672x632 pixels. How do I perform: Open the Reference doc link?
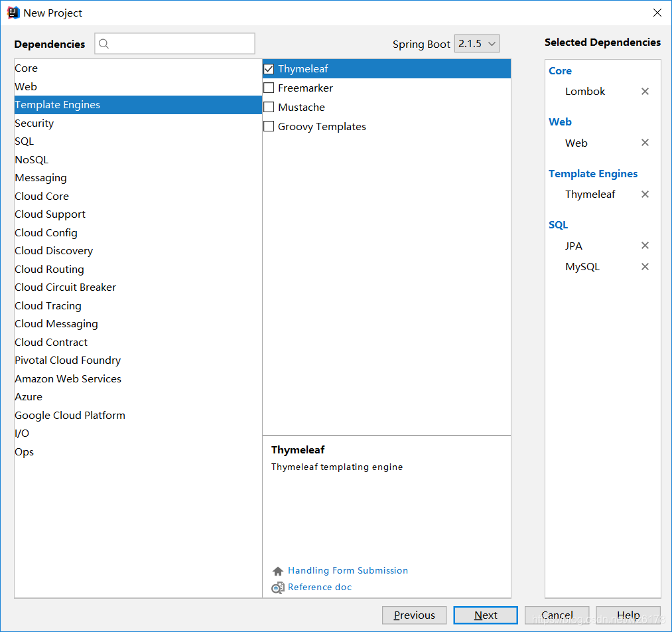[320, 587]
